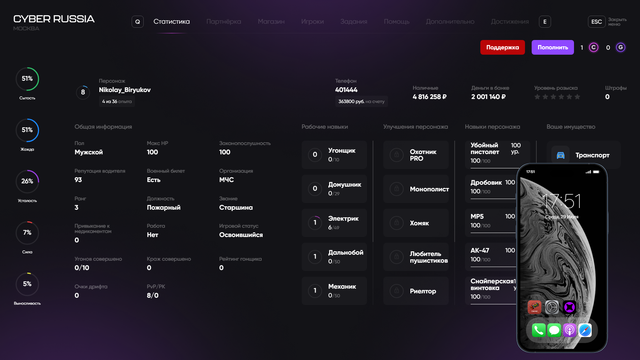Open the Транспорт property card

coord(584,155)
